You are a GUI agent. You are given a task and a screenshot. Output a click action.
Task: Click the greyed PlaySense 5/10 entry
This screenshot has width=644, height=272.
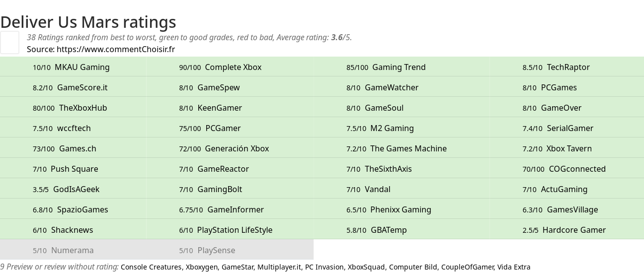(x=207, y=250)
